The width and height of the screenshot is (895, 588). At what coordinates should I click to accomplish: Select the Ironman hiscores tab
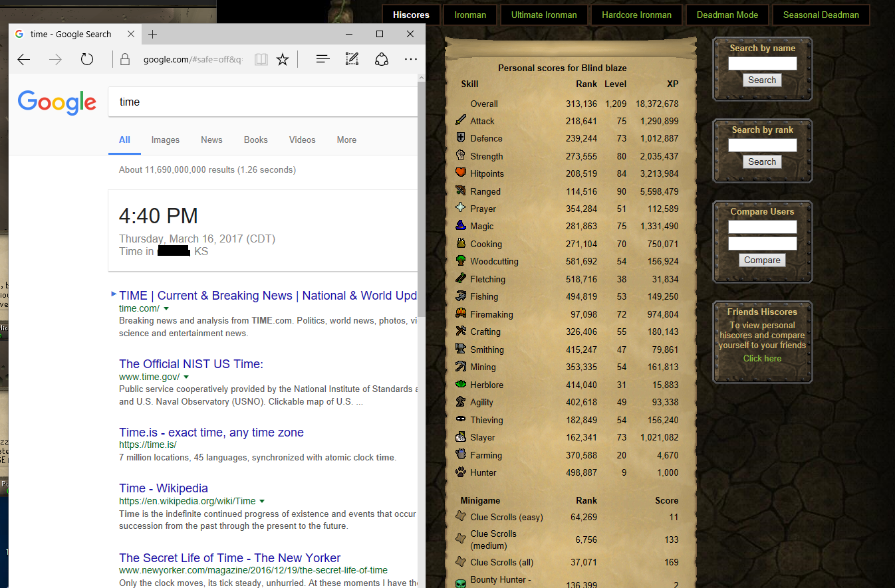[x=470, y=15]
